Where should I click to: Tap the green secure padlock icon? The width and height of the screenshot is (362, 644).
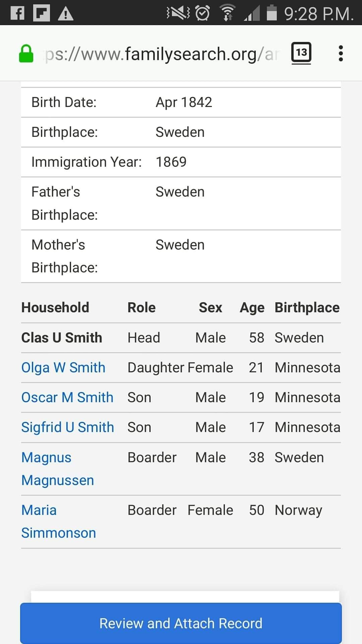(26, 54)
